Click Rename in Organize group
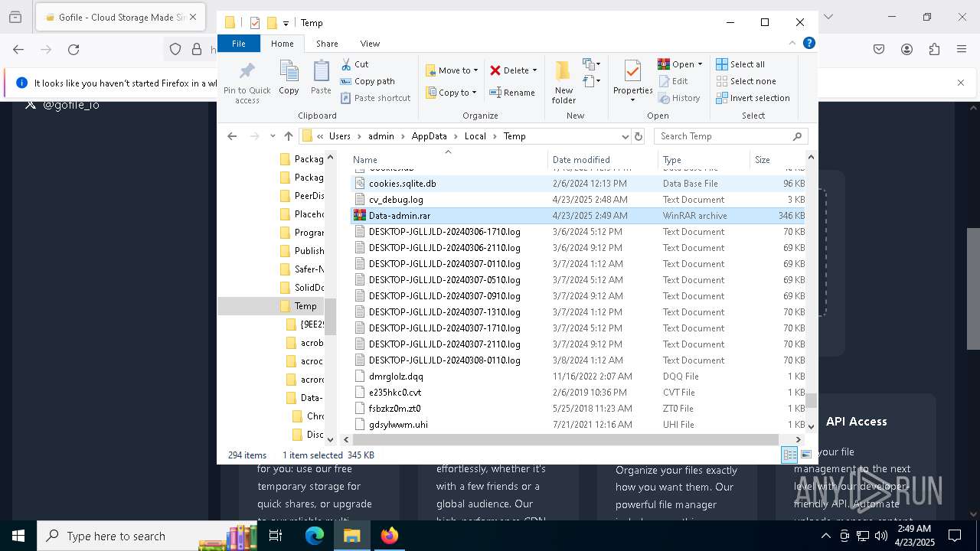Screen dimensions: 980x551 tap(513, 93)
